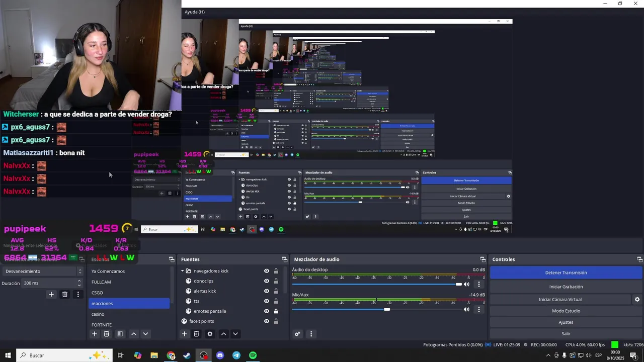Click the Mic/Aux volume slider
644x362 pixels.
377,310
